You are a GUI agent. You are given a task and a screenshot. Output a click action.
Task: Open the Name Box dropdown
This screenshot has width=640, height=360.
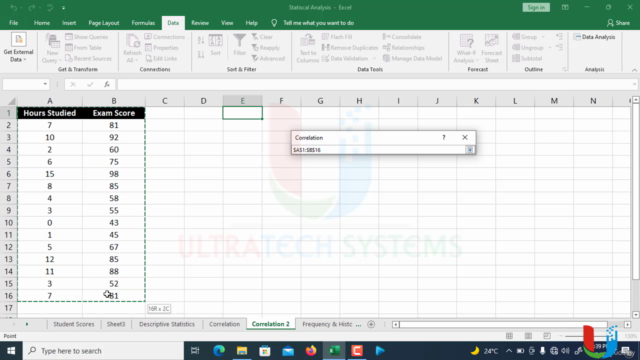pyautogui.click(x=45, y=84)
